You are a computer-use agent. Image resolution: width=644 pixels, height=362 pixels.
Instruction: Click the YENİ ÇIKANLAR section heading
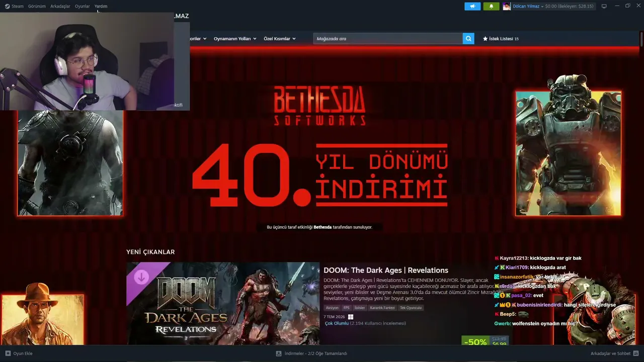click(150, 252)
